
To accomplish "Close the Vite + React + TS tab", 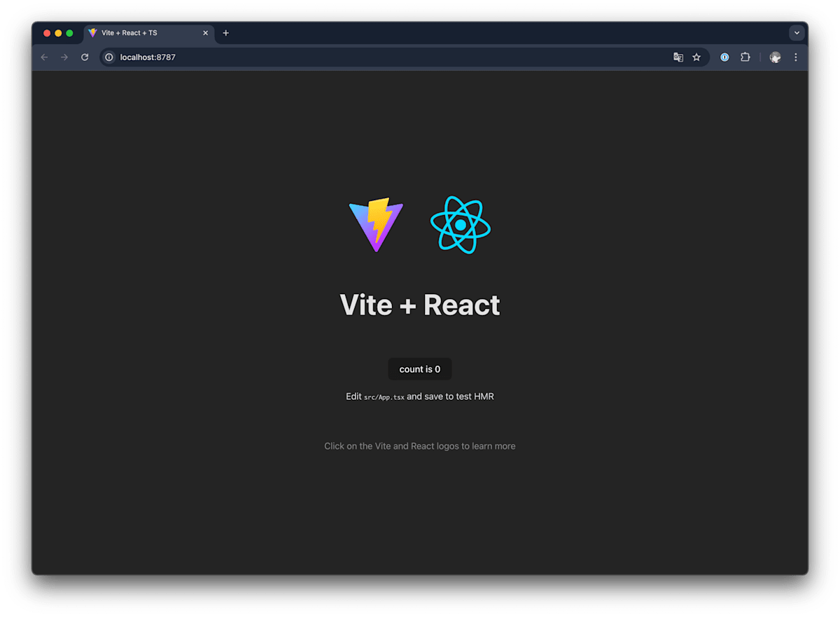I will pos(205,33).
